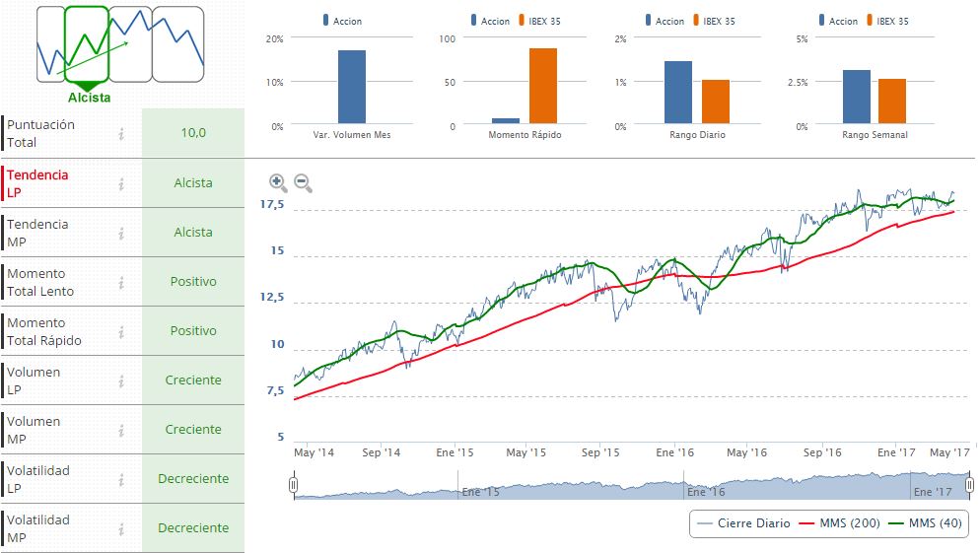Toggle MMS (200) line in legend
The width and height of the screenshot is (980, 553).
tap(839, 523)
